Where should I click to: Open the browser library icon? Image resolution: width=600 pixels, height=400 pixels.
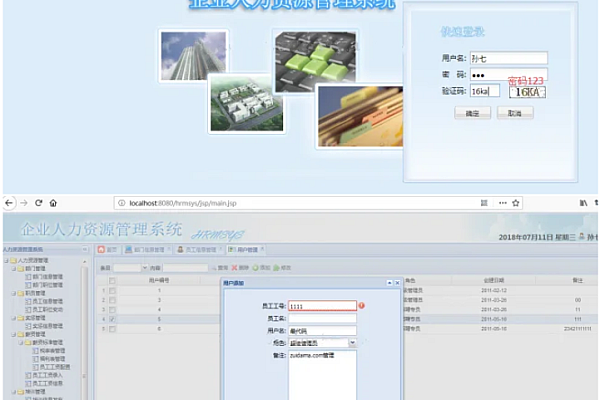point(583,203)
